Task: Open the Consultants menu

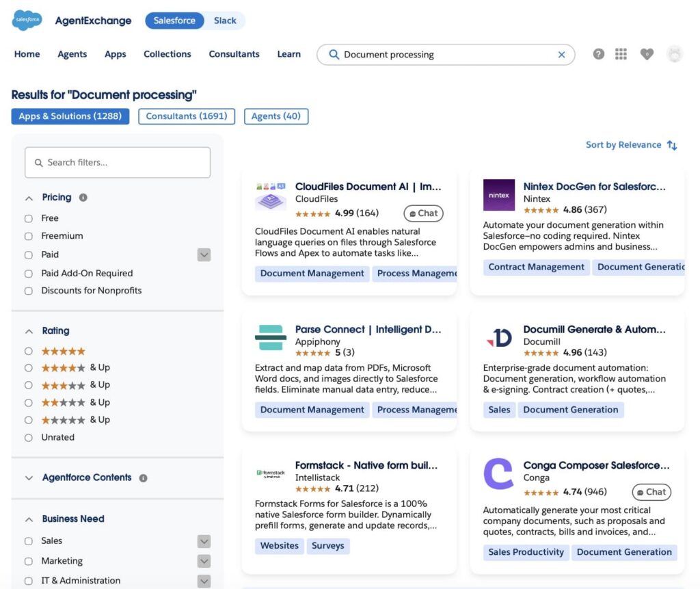Action: coord(234,54)
